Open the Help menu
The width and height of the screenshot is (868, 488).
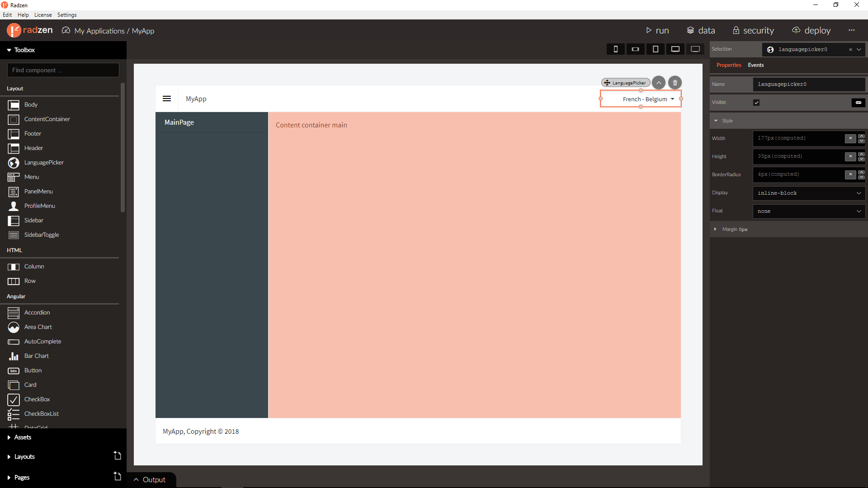(23, 15)
